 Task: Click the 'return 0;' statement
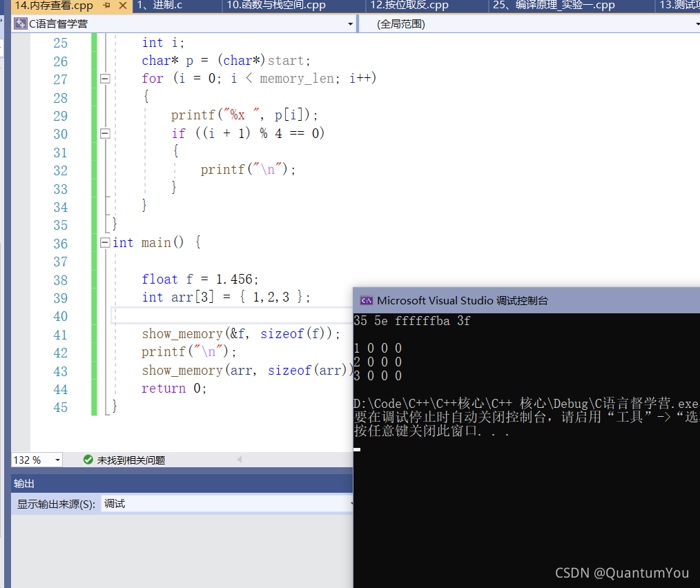[x=174, y=389]
